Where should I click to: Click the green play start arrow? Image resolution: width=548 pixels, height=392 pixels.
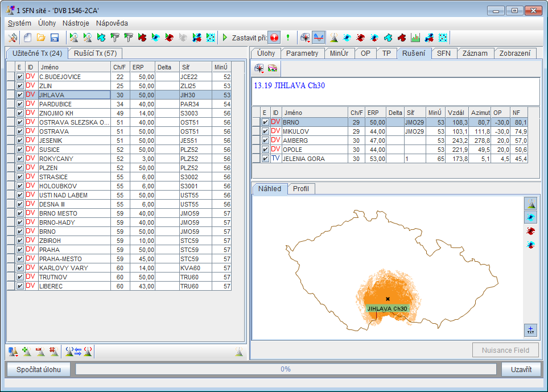(x=225, y=38)
